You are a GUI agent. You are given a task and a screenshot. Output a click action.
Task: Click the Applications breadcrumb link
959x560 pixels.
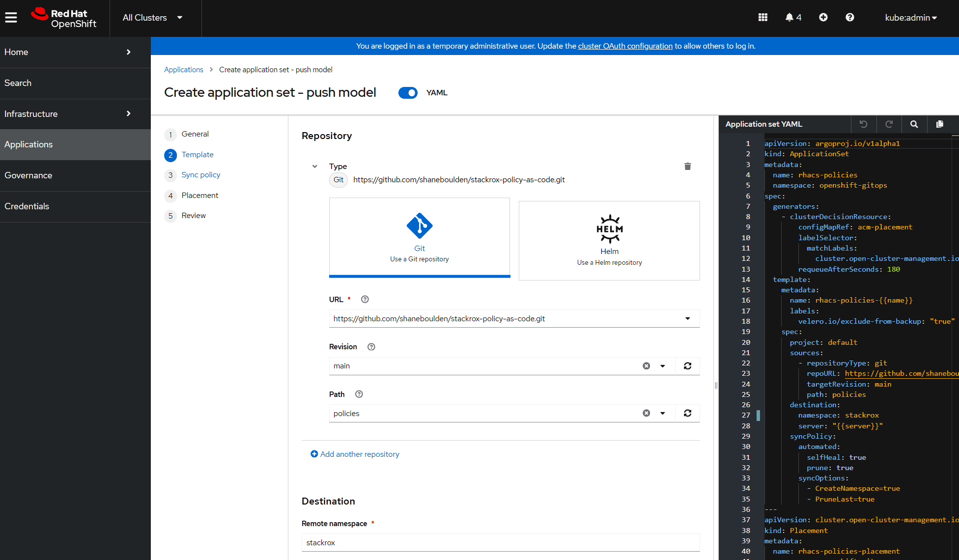point(183,70)
